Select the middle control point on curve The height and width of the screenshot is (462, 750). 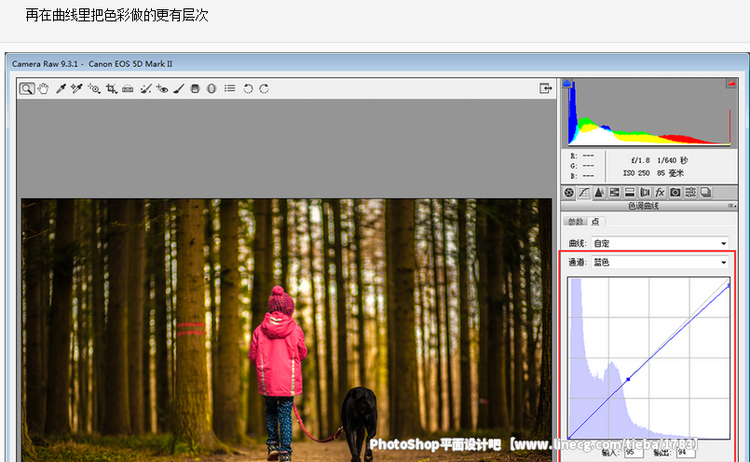point(628,379)
